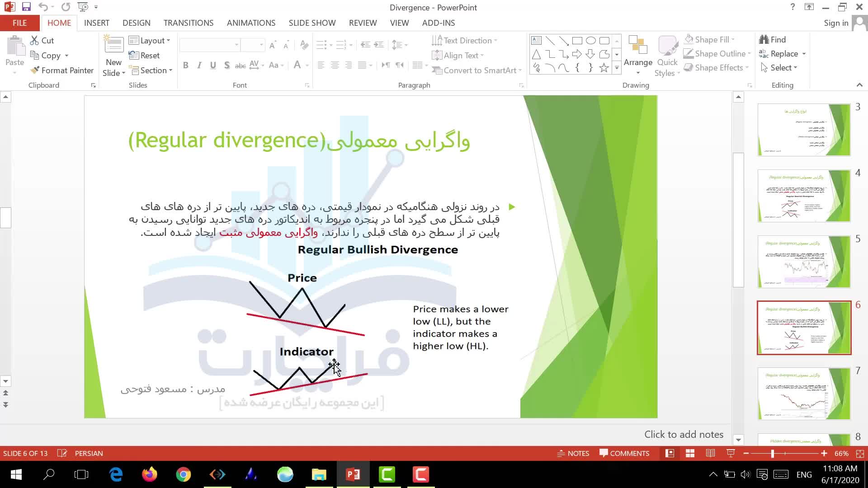
Task: Click the Find binoculars icon
Action: (x=764, y=40)
